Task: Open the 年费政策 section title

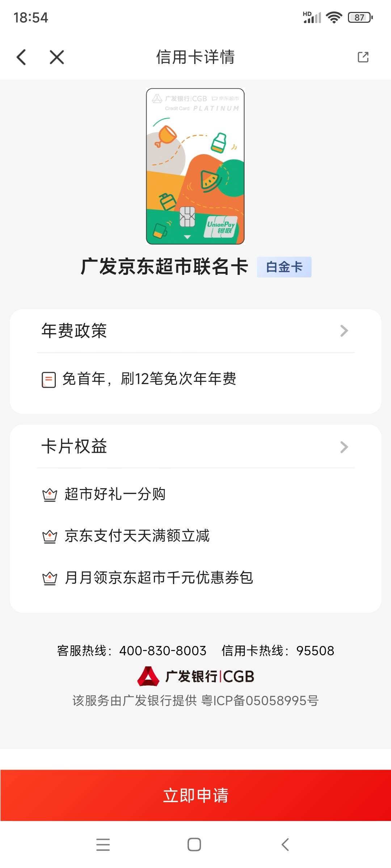Action: coord(74,331)
